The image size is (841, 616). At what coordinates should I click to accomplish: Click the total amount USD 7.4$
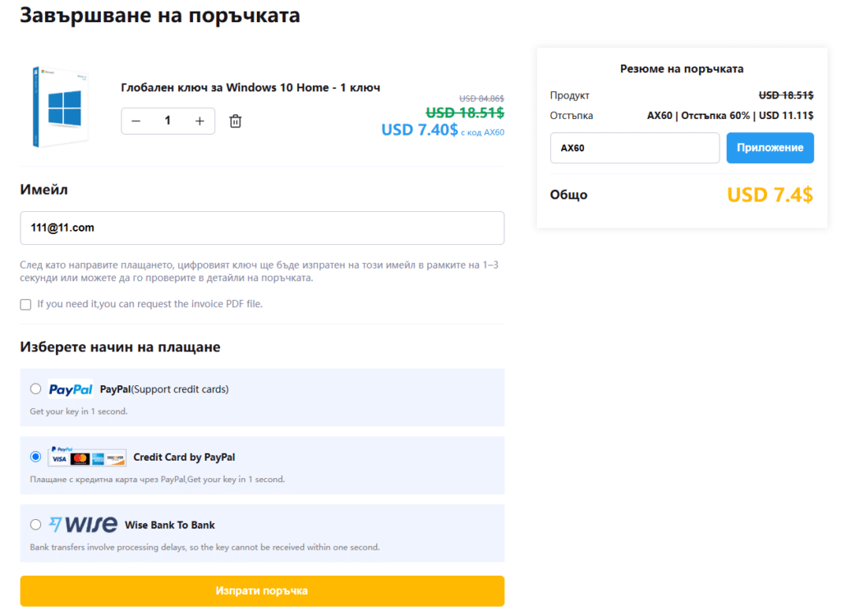(x=770, y=195)
